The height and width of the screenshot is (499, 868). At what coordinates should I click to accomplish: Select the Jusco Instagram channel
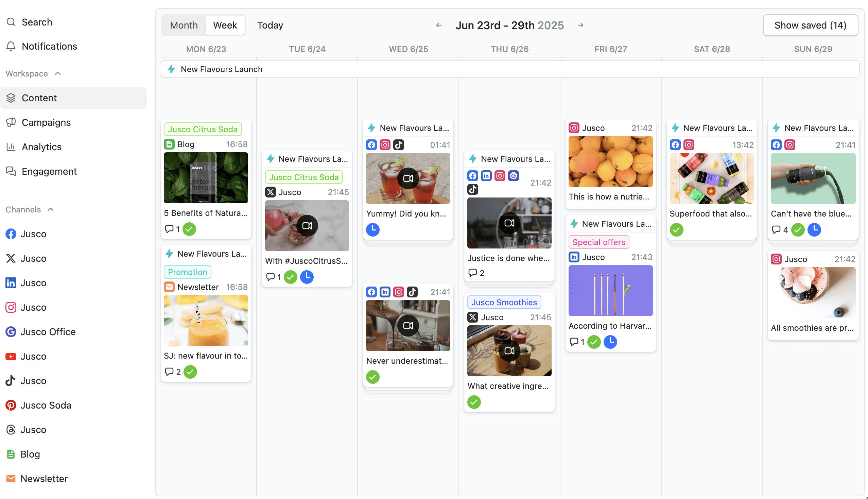(x=33, y=307)
